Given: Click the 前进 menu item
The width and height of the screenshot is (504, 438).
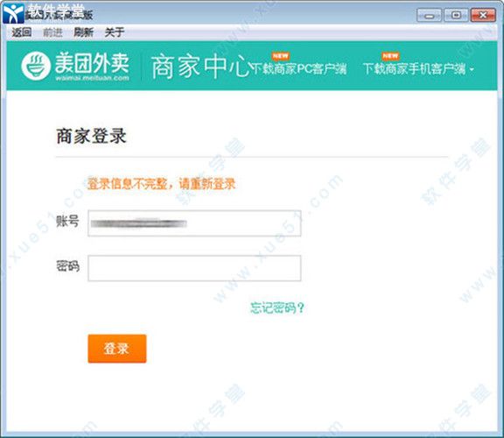Looking at the screenshot, I should [52, 32].
